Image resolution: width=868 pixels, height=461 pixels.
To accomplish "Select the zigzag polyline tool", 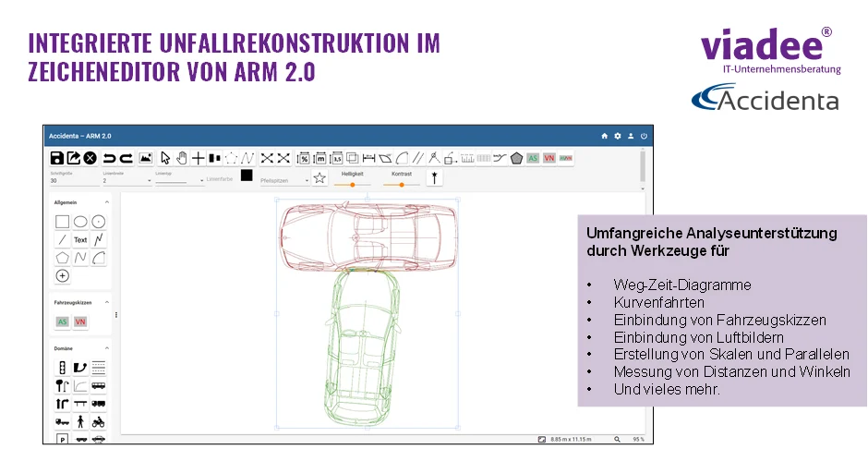I will [99, 240].
